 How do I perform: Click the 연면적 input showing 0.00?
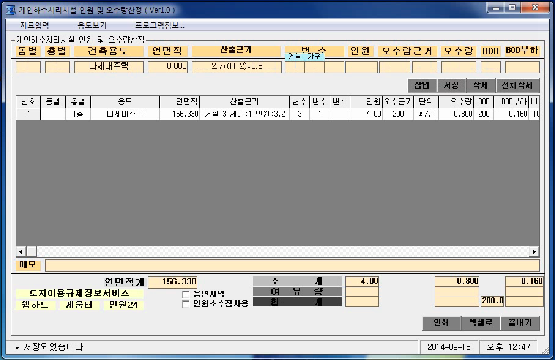168,67
